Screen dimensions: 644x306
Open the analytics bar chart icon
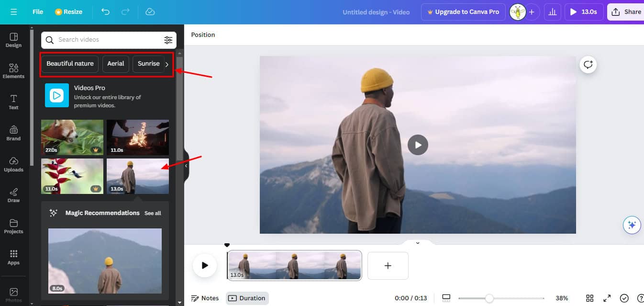tap(552, 12)
